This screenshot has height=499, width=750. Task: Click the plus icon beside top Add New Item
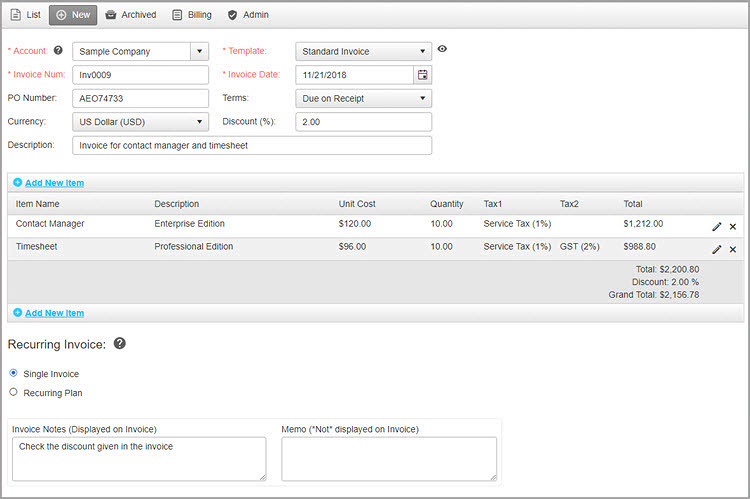tap(18, 183)
